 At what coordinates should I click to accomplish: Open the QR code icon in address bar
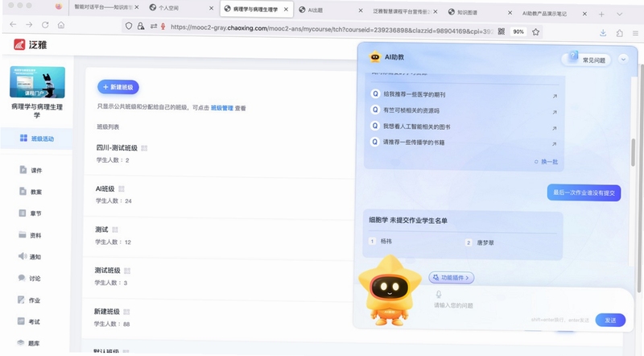pyautogui.click(x=501, y=31)
